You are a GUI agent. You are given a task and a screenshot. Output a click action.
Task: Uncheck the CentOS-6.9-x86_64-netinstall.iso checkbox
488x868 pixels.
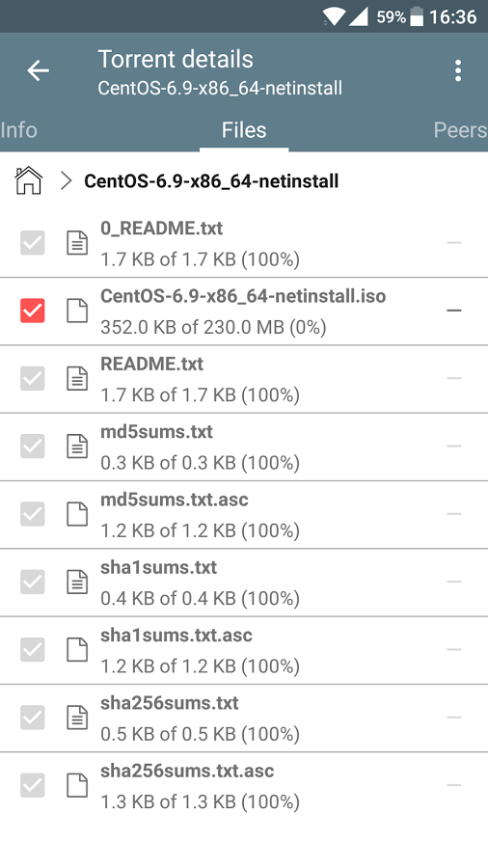click(33, 311)
